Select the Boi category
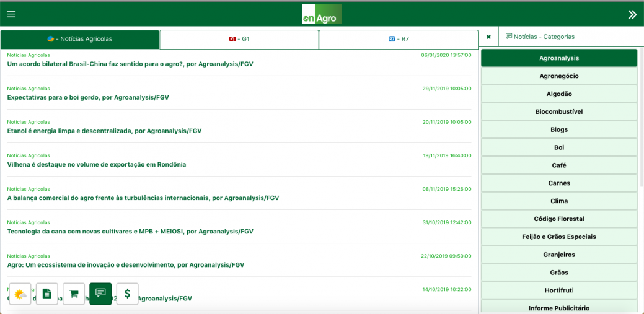The width and height of the screenshot is (644, 314). tap(559, 147)
